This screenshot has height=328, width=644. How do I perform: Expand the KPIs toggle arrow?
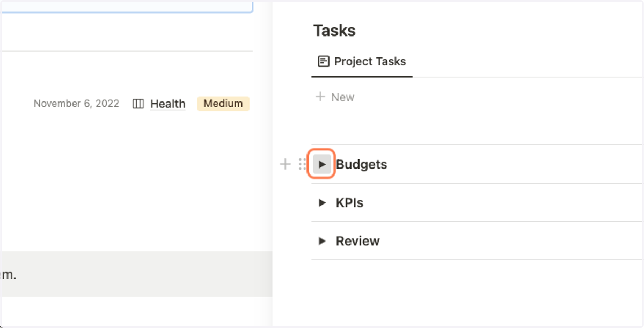(322, 203)
